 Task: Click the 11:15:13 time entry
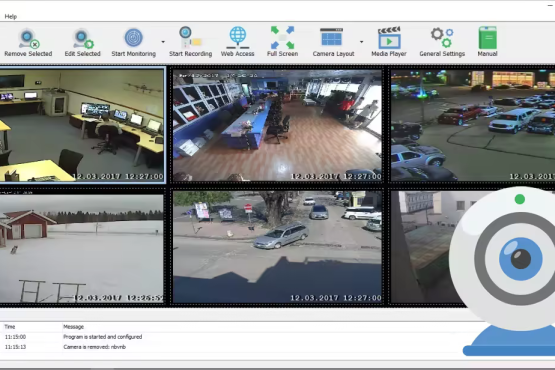pos(15,347)
